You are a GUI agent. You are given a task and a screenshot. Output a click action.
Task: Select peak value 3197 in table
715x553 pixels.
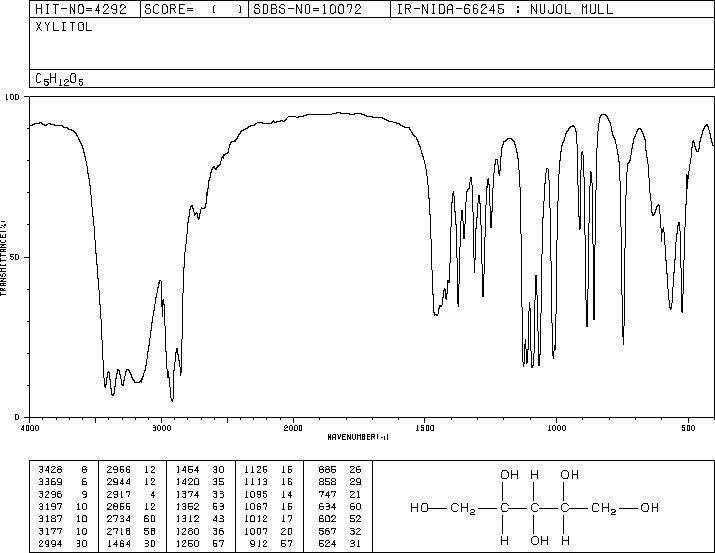click(x=51, y=506)
